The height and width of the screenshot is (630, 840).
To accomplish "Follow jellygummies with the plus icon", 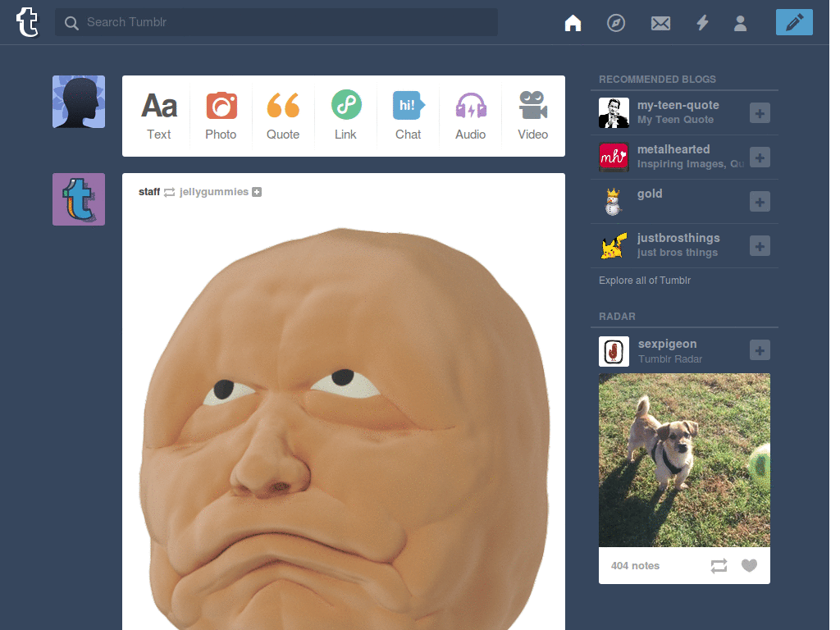I will (x=257, y=192).
